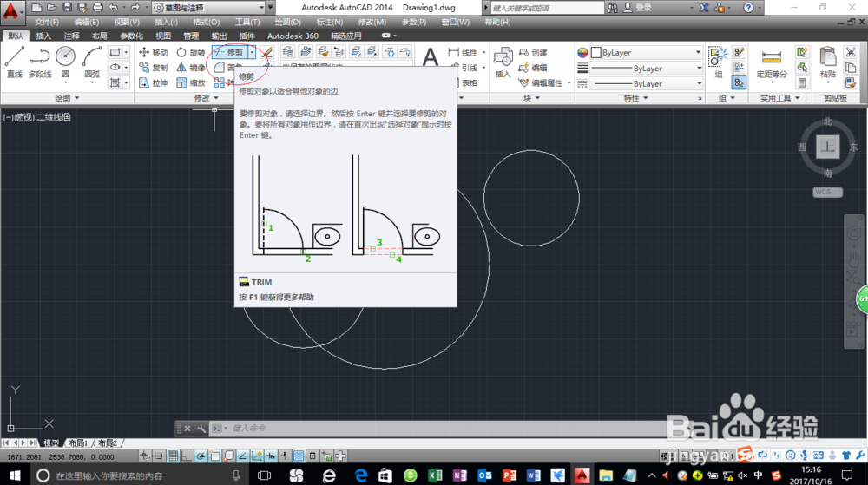868x485 pixels.
Task: Toggle Ortho mode in the status bar
Action: [x=187, y=456]
